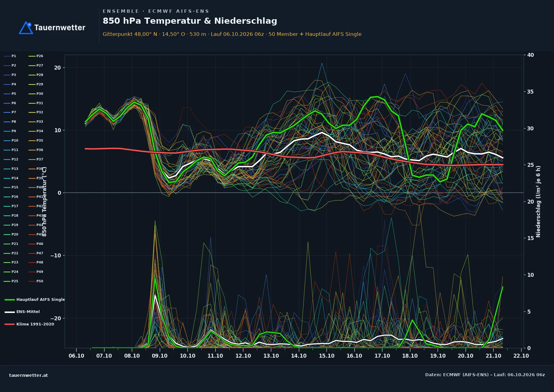Click the 15.10 date tick label
554x392 pixels.
(327, 356)
